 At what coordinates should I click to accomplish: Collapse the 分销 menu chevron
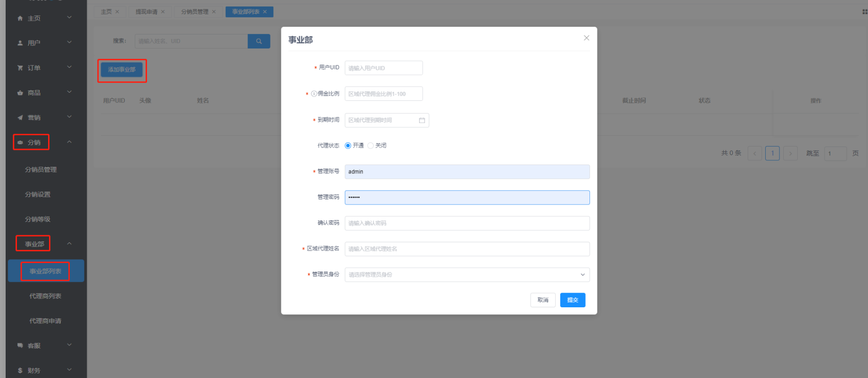(69, 142)
